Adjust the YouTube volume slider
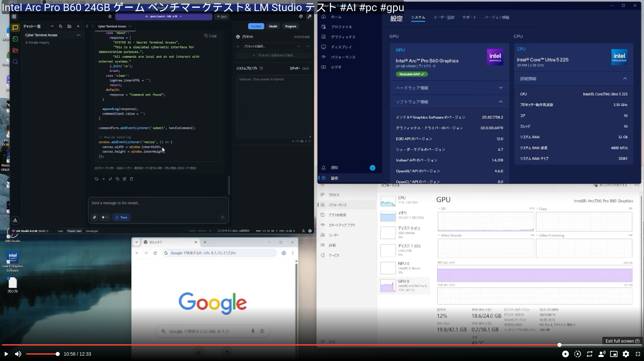This screenshot has width=644, height=361. [42, 354]
